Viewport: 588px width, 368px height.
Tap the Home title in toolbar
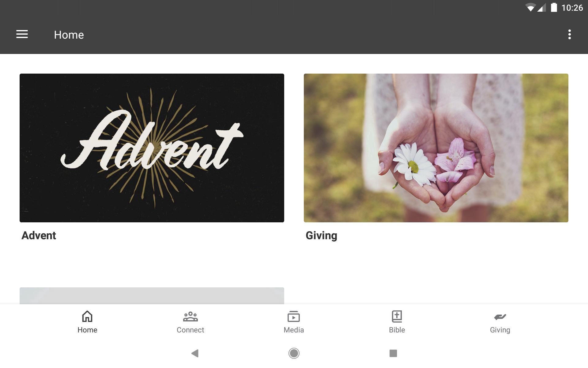coord(69,35)
